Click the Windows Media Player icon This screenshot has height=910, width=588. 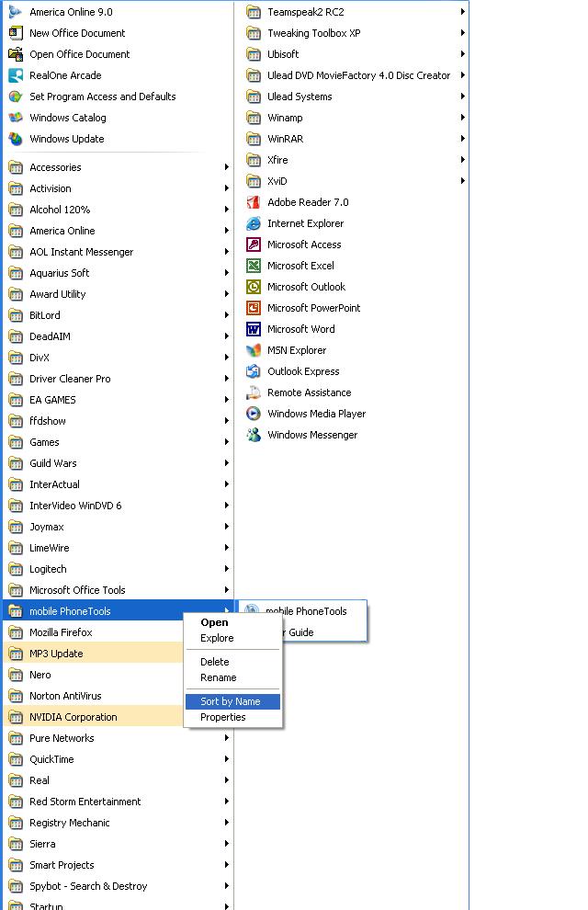click(x=254, y=414)
